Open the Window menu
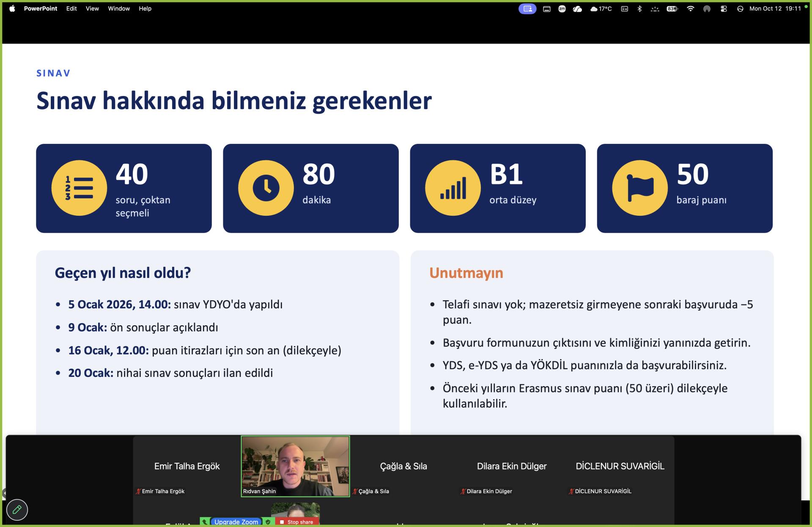812x527 pixels. (119, 8)
